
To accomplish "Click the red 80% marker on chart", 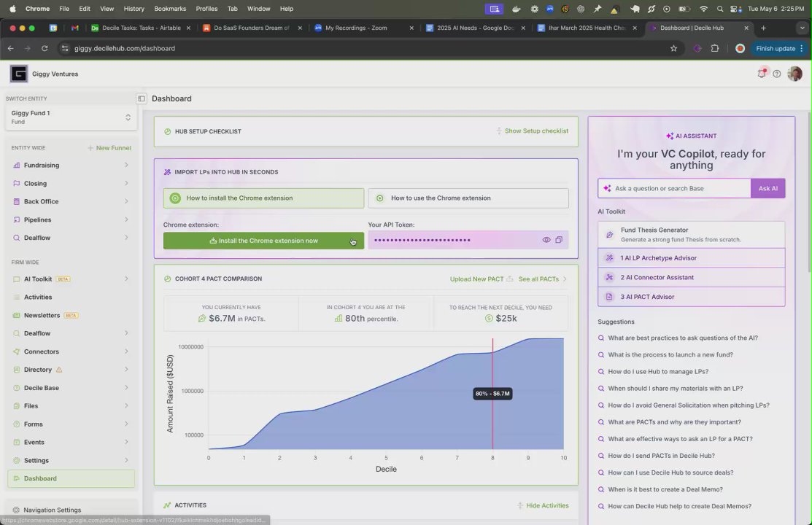I will click(x=492, y=394).
